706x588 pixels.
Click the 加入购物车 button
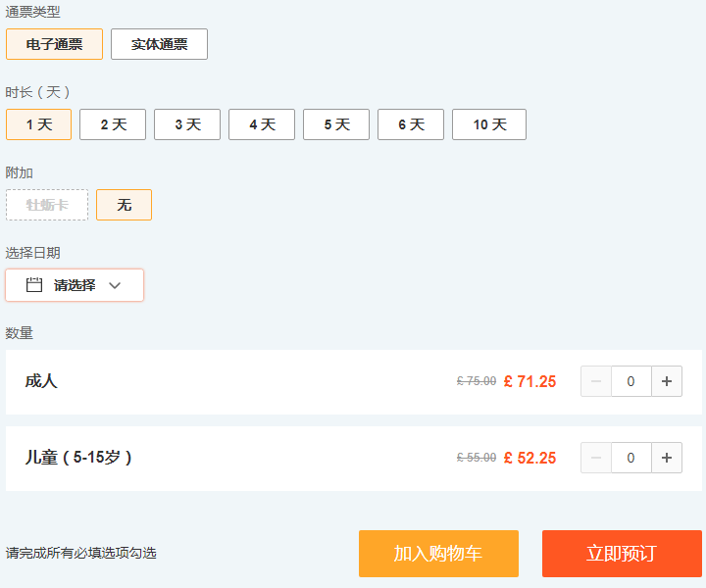tap(438, 554)
